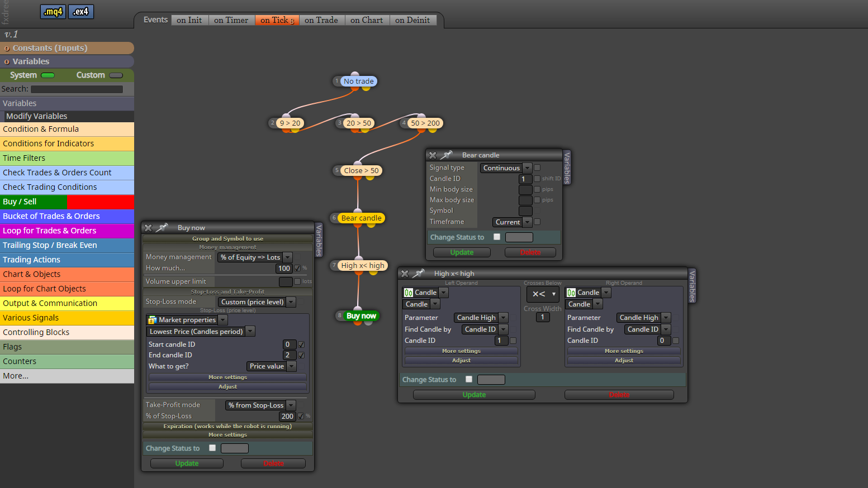Click the .ex4 compile icon
Viewport: 868px width, 488px height.
pyautogui.click(x=81, y=12)
